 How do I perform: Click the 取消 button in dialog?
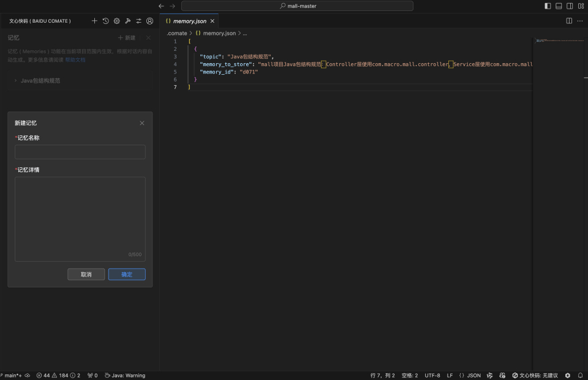86,275
